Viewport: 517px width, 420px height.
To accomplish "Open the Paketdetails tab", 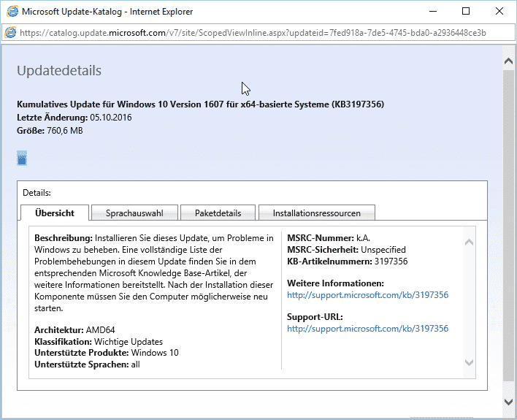I will coord(218,213).
